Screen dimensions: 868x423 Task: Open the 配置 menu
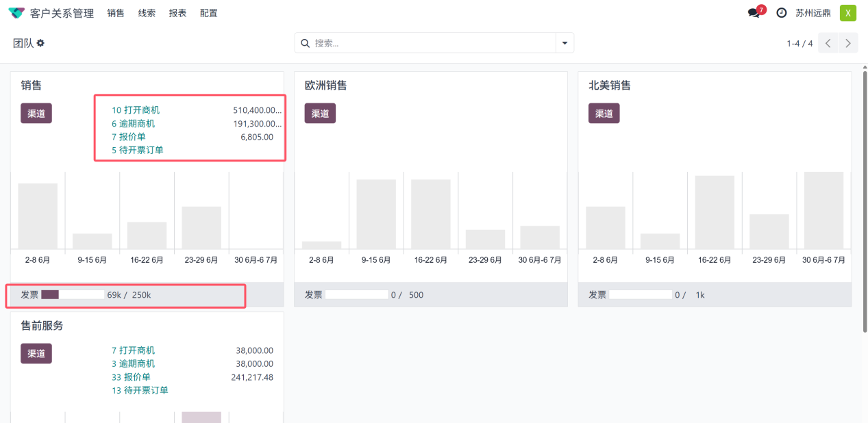click(x=209, y=13)
